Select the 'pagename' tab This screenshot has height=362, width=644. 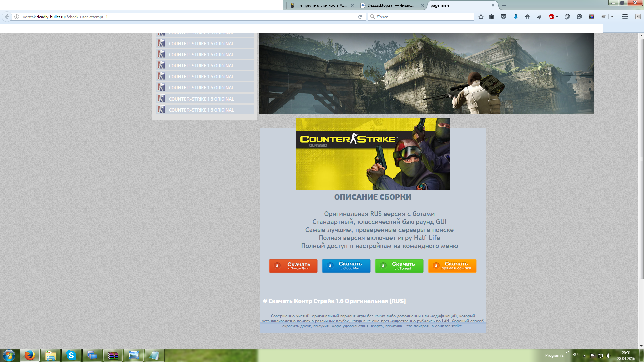click(x=462, y=5)
